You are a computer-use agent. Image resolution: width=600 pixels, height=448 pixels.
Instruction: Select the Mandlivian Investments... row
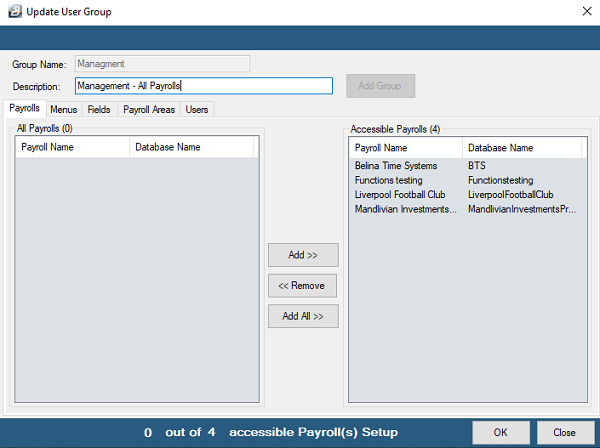click(x=468, y=209)
